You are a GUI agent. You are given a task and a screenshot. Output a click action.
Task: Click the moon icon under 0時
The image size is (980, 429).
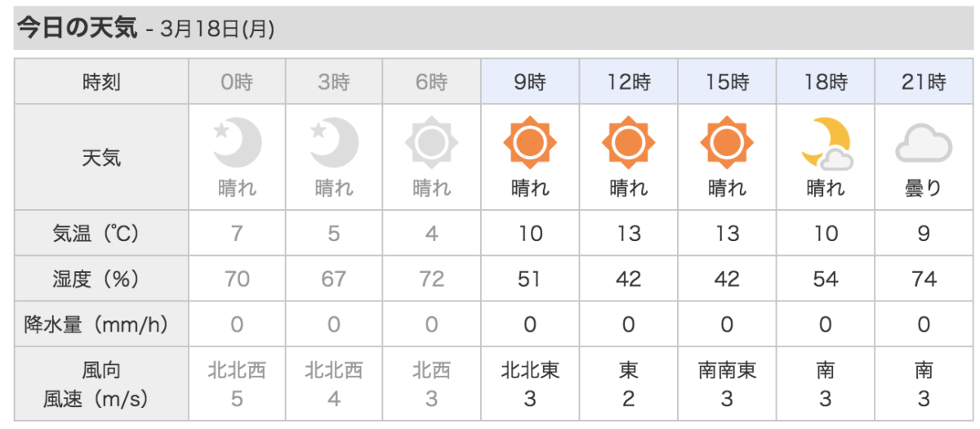[237, 143]
